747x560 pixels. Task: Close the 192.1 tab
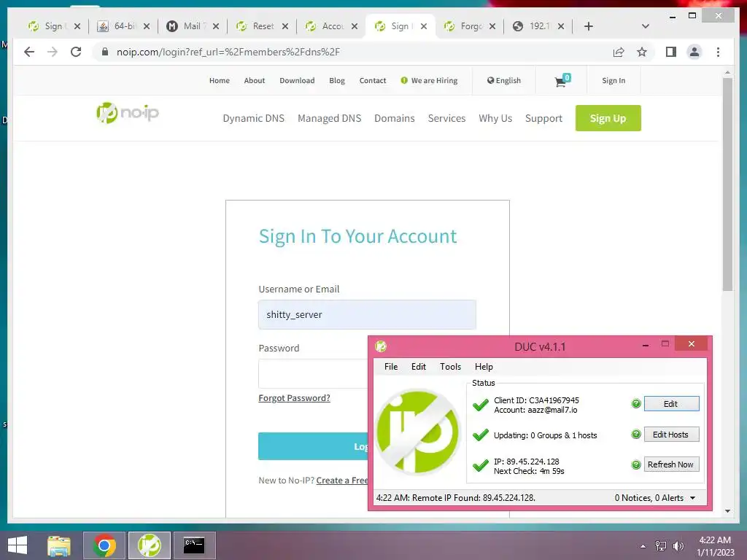(561, 26)
